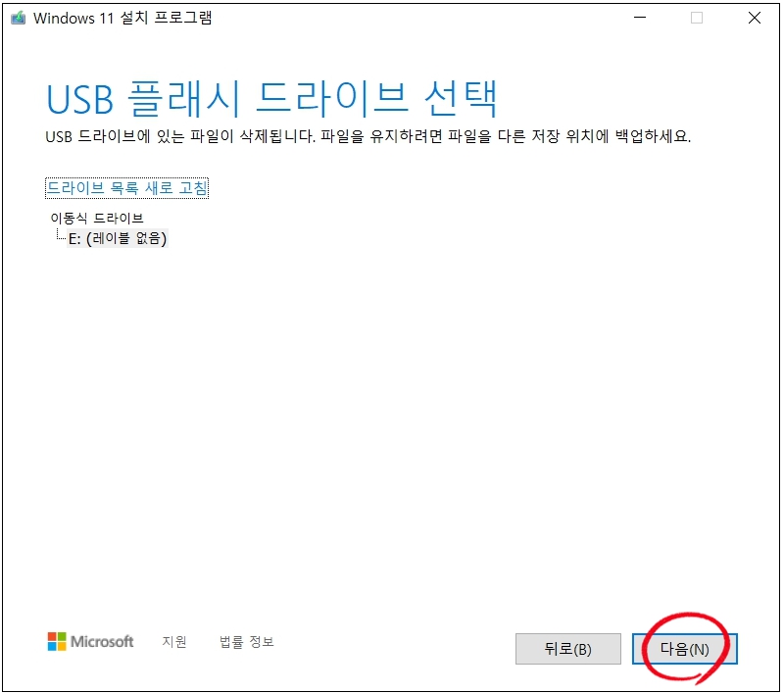Viewport: 784px width, 693px height.
Task: Select the 이동식 드라이브 tree node
Action: tap(97, 218)
